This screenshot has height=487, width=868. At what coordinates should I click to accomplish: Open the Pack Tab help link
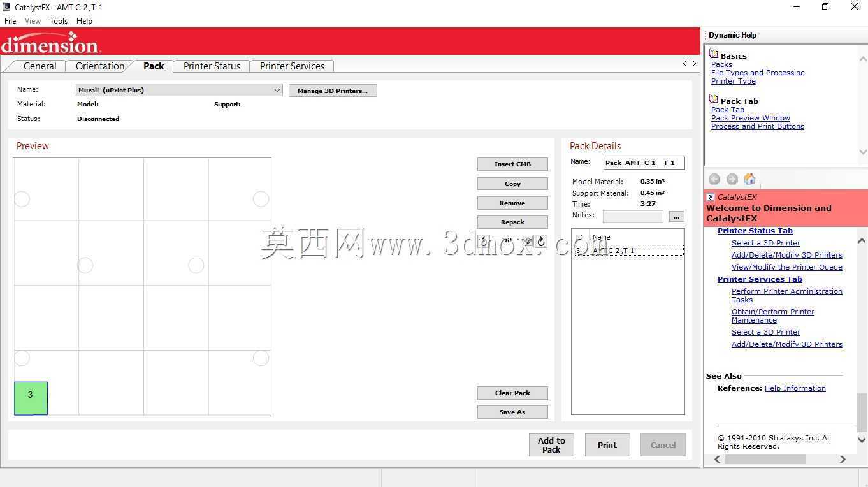point(728,110)
